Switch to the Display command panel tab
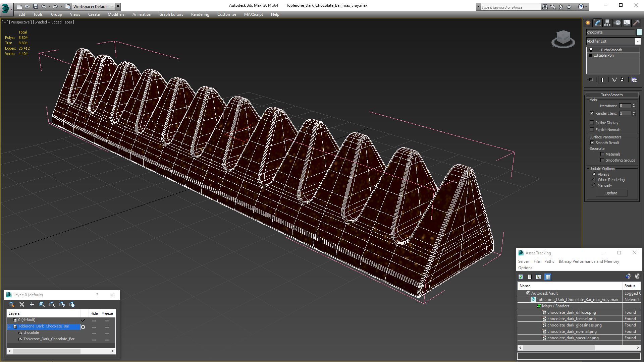Screen dimensions: 644x362 [627, 23]
